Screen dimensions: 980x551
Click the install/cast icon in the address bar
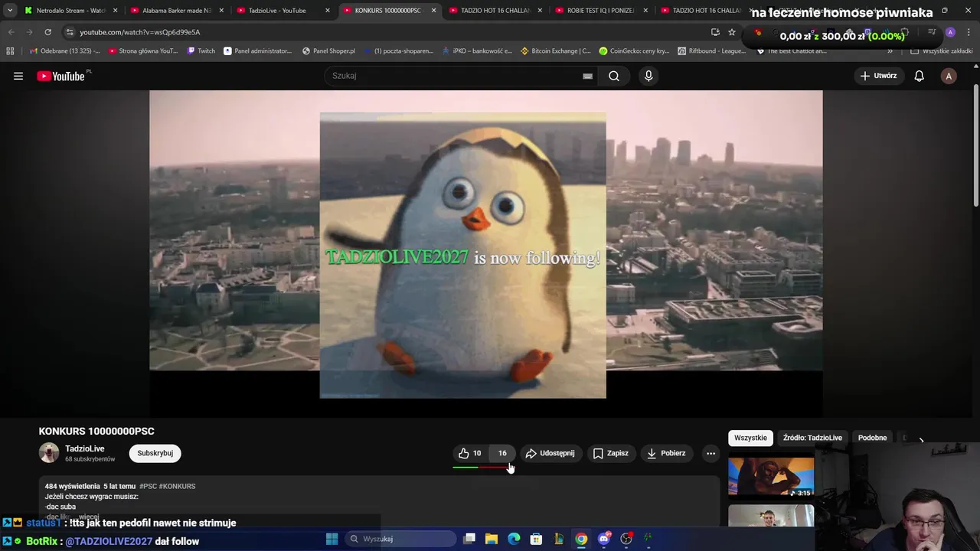(715, 32)
